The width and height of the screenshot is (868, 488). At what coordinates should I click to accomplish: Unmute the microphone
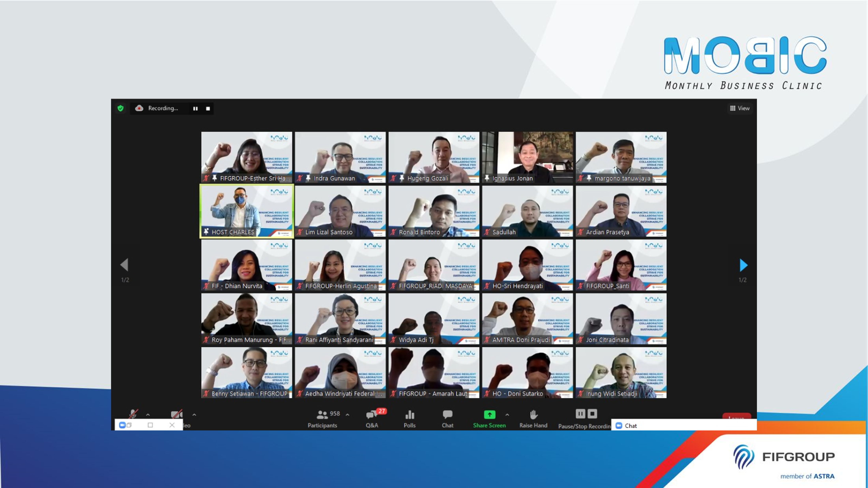click(133, 414)
